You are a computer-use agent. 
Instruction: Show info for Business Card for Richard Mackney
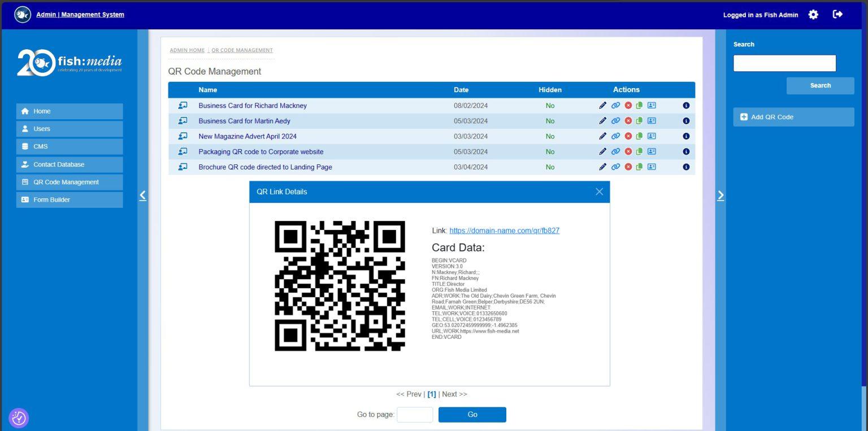686,106
